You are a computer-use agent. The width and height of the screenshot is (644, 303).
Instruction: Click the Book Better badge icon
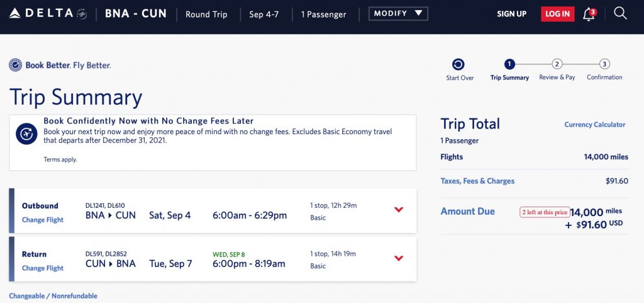coord(16,65)
